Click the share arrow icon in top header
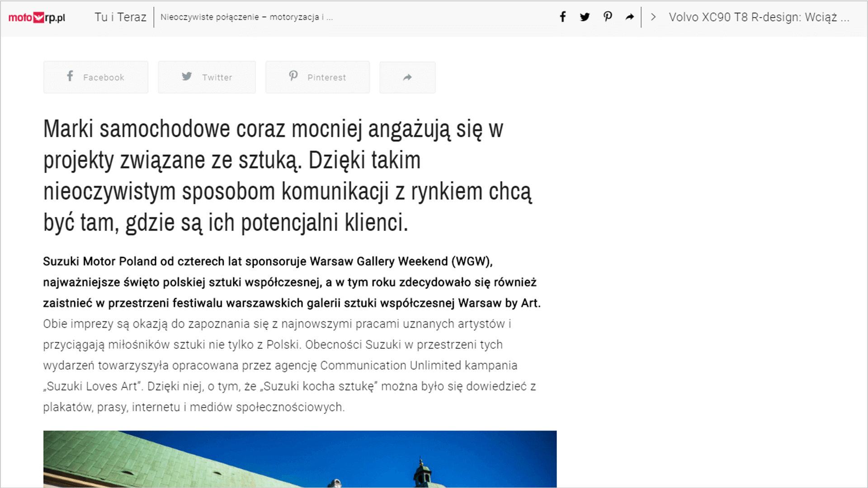868x488 pixels. click(x=629, y=17)
